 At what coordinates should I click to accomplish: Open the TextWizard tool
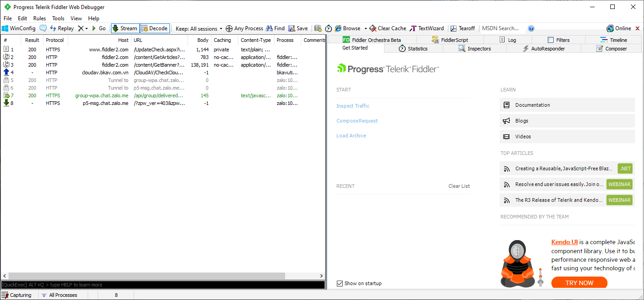pos(426,28)
